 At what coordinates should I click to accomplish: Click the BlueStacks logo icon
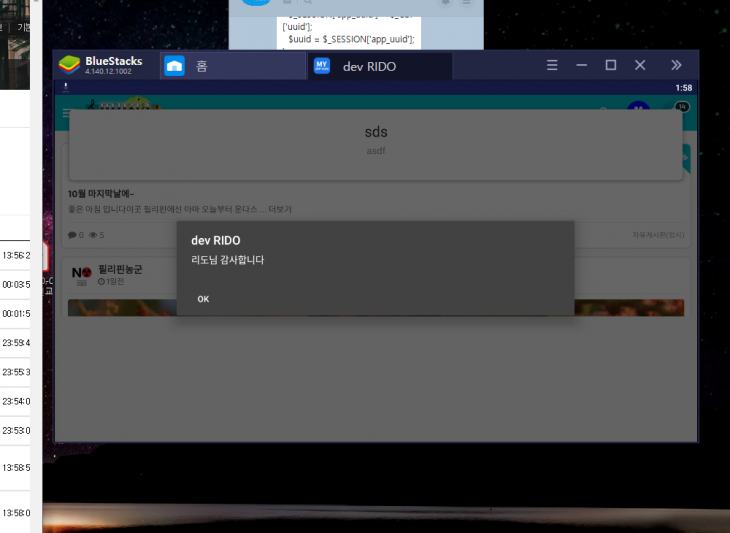coord(69,66)
